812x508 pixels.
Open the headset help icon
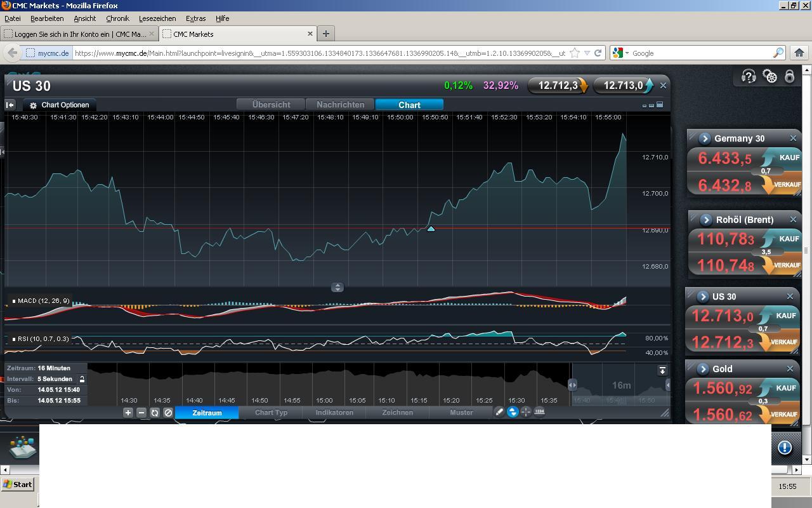tap(749, 77)
